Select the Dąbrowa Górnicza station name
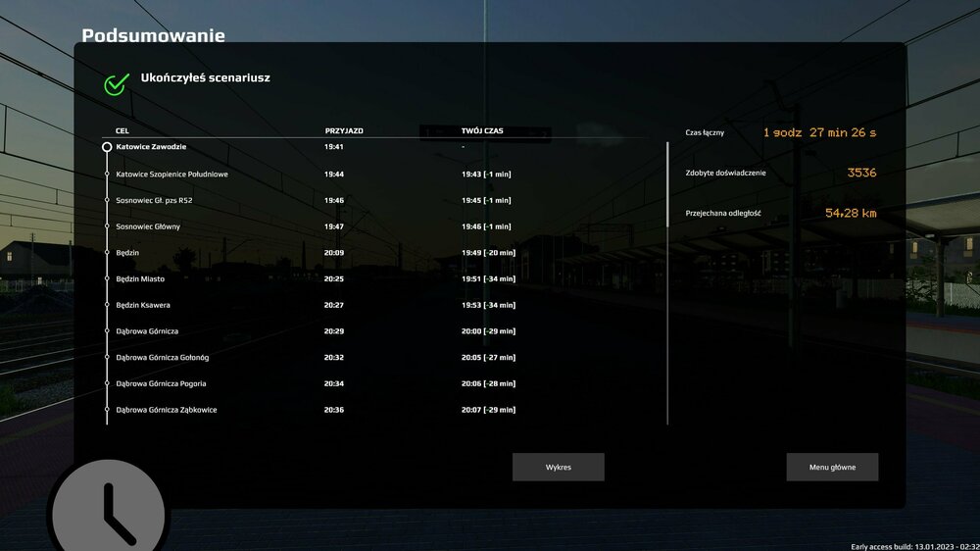 tap(147, 331)
